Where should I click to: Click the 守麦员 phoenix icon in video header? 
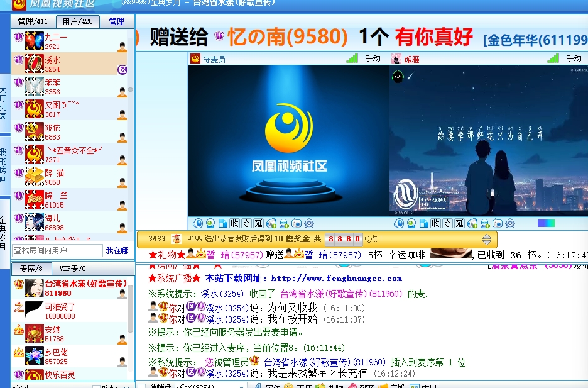[x=195, y=59]
